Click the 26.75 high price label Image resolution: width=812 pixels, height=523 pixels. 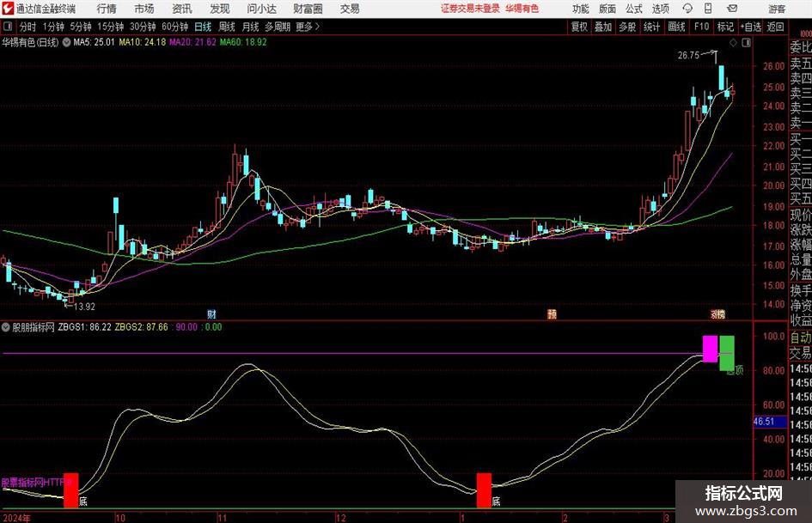pyautogui.click(x=689, y=56)
